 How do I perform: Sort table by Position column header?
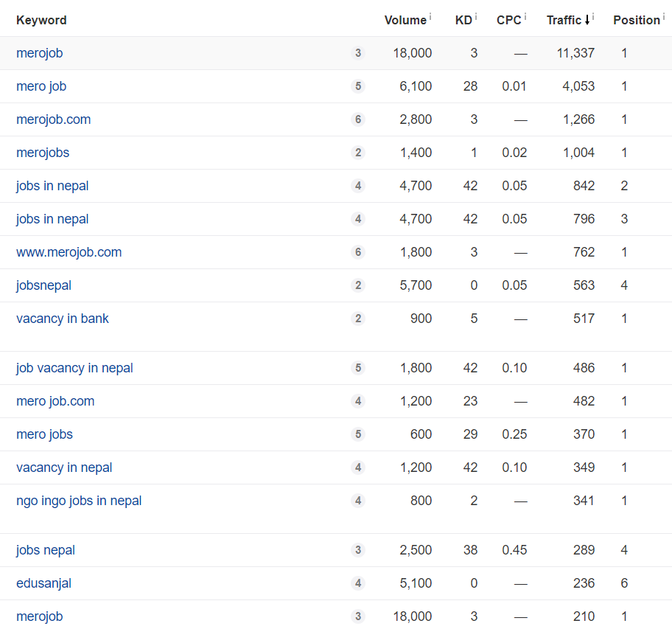(x=636, y=20)
